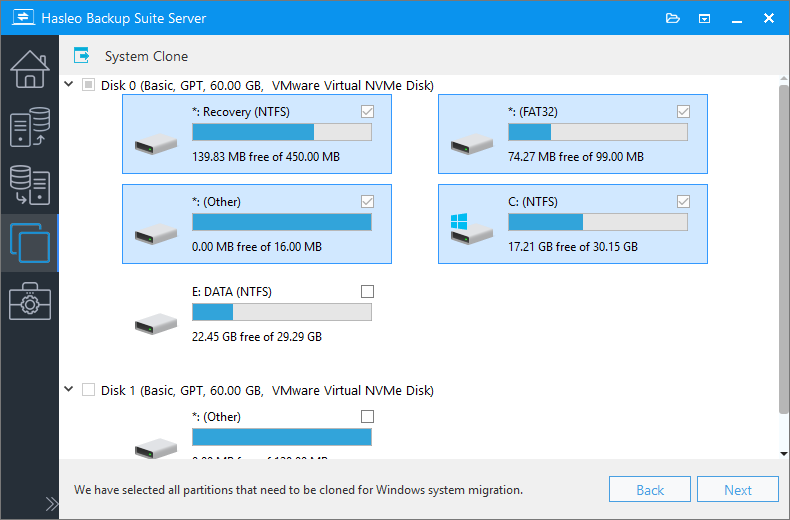Select the Clone section icon in sidebar

coord(30,243)
